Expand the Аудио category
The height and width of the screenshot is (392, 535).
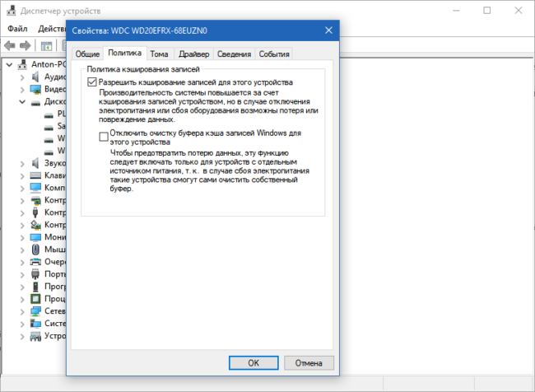[x=22, y=77]
